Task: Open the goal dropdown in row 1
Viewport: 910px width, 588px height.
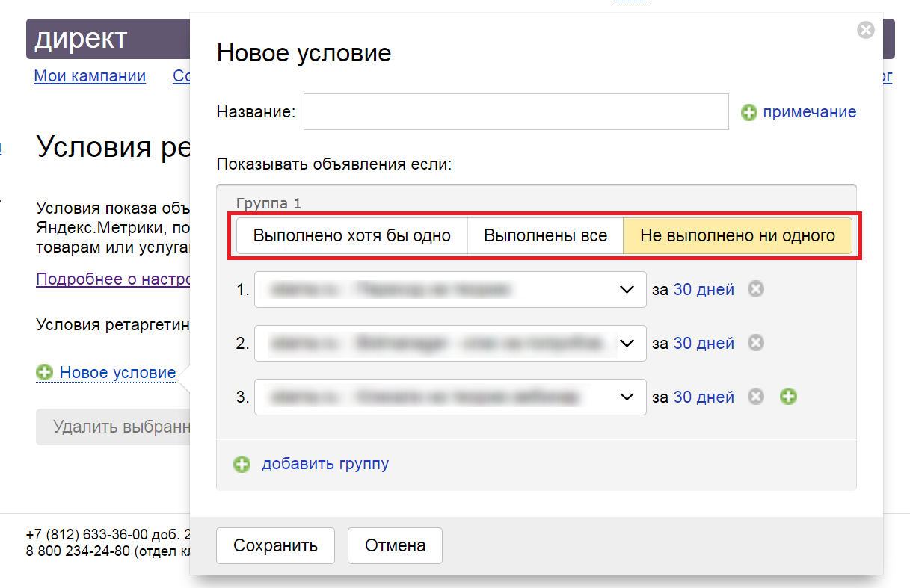Action: (x=450, y=289)
